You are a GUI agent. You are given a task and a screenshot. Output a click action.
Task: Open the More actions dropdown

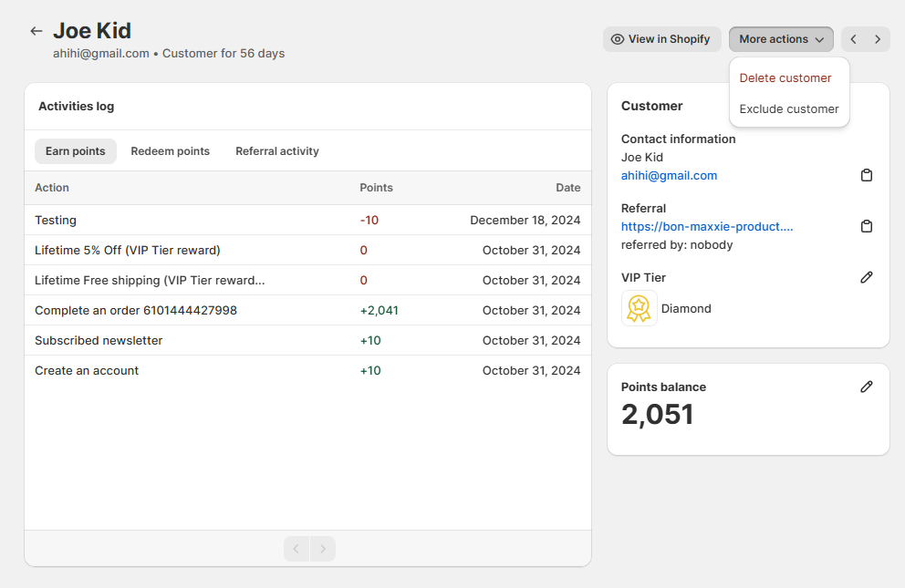click(x=781, y=38)
